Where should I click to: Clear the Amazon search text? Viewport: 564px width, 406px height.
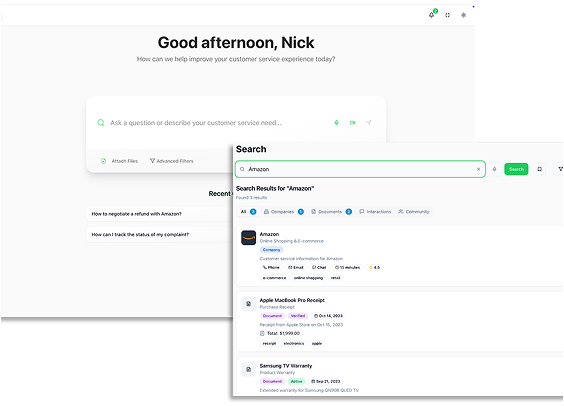(478, 169)
